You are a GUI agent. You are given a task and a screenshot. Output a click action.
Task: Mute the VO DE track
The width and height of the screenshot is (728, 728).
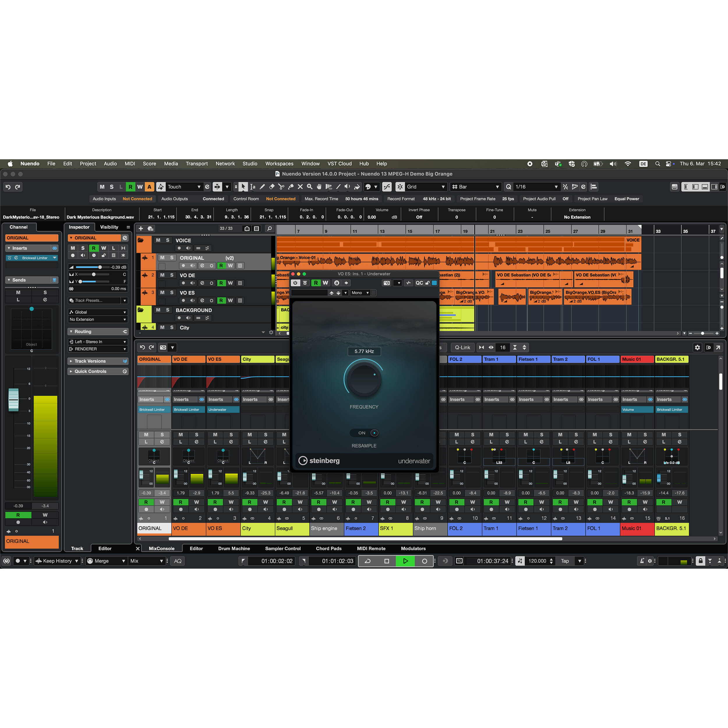(162, 275)
